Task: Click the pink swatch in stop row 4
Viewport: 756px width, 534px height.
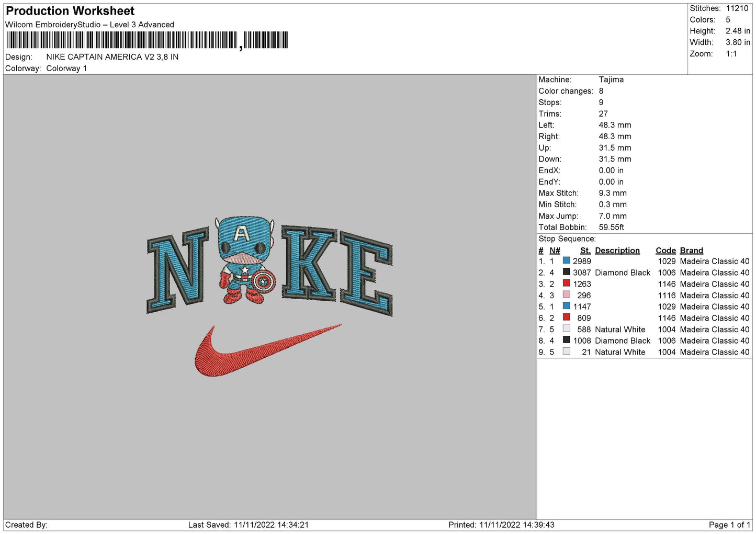Action: point(566,294)
